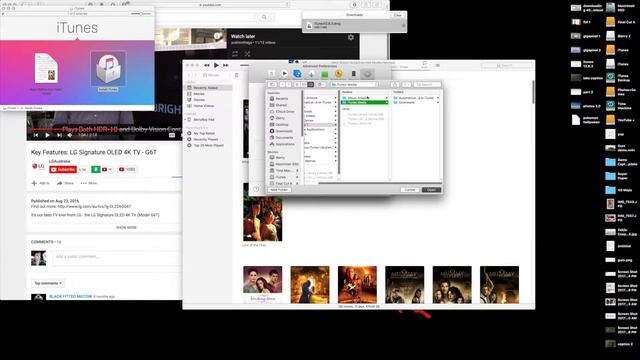Image resolution: width=640 pixels, height=360 pixels.
Task: Click iTunes rewind button
Action: (x=207, y=65)
